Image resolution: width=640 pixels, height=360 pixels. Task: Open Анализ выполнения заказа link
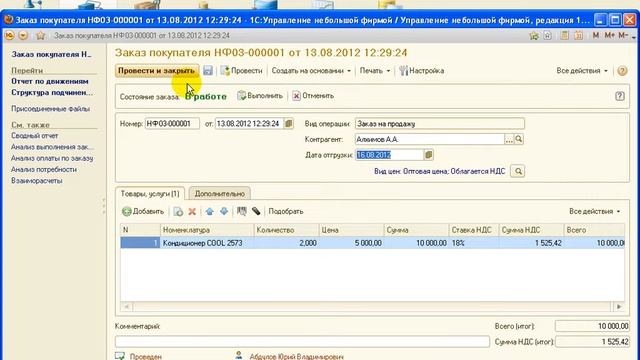52,147
